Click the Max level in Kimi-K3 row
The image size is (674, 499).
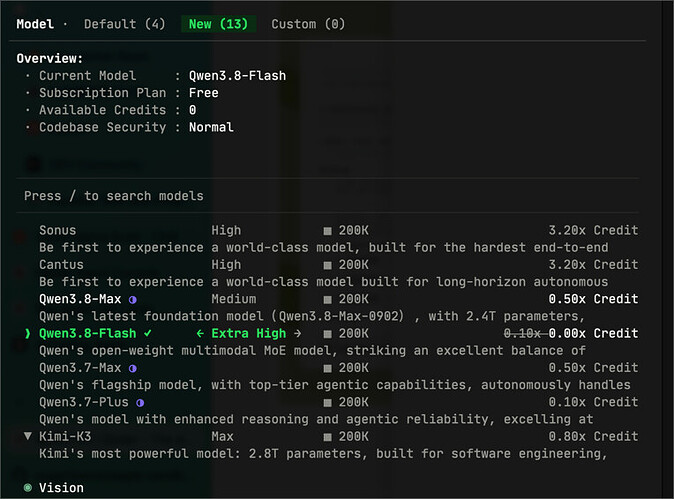[x=222, y=437]
